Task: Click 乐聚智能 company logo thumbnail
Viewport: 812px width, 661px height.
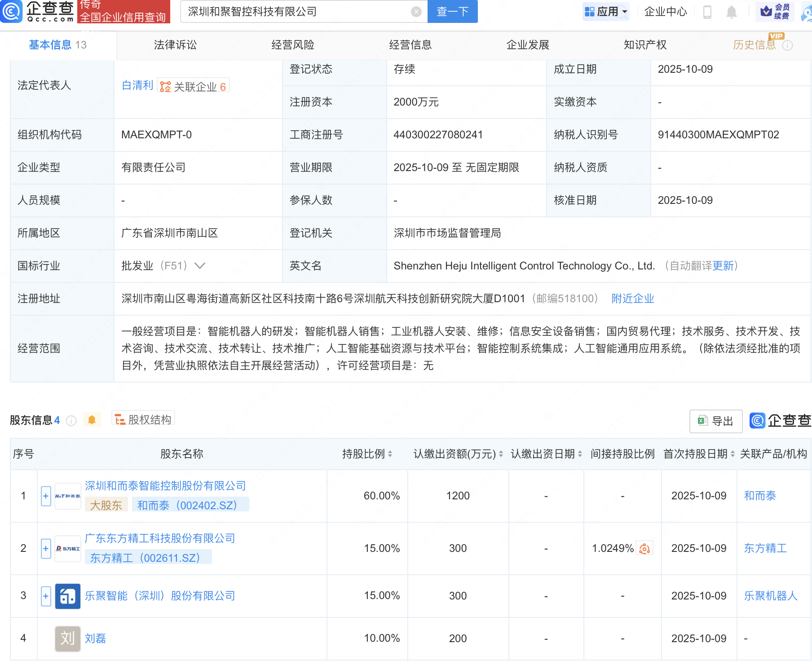Action: [x=68, y=596]
